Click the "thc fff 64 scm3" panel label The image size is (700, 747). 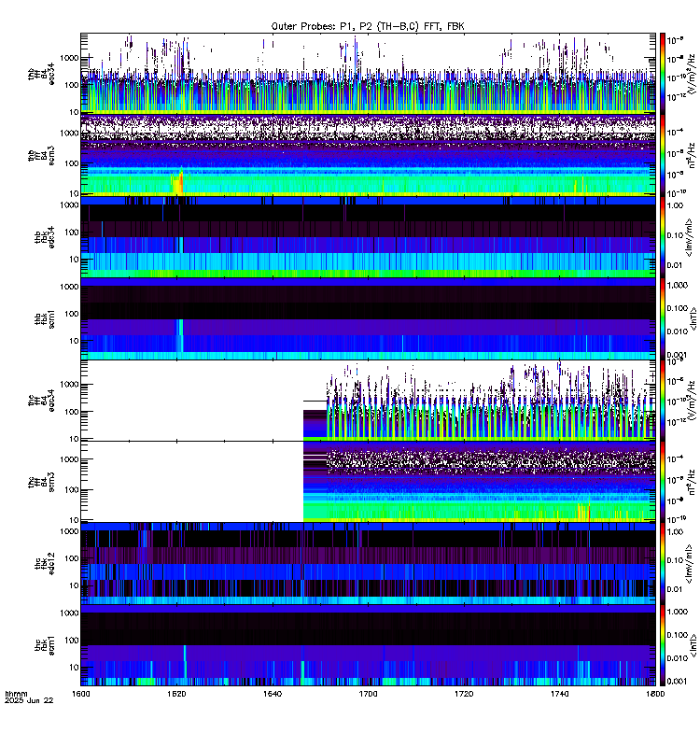[41, 482]
